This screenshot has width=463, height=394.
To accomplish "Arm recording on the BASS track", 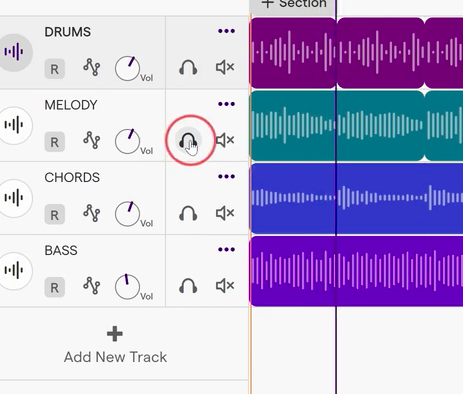I will coord(55,288).
